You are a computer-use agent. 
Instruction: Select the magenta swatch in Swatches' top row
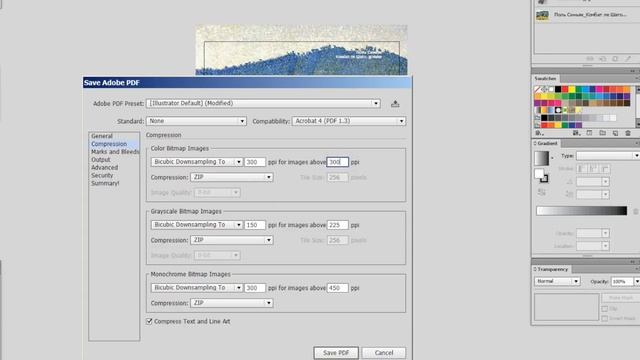pos(599,89)
